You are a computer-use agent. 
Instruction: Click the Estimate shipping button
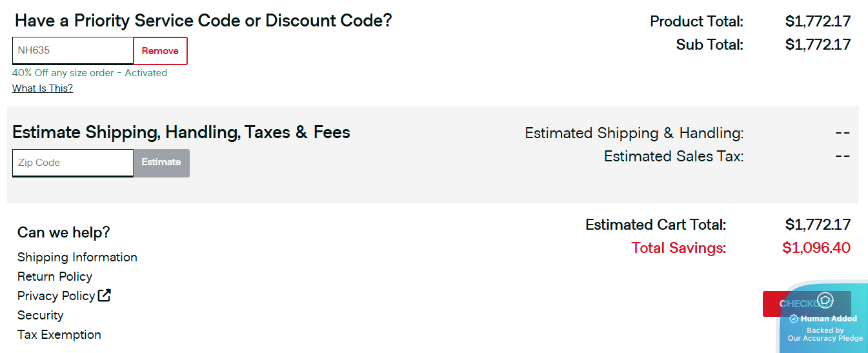[x=161, y=163]
